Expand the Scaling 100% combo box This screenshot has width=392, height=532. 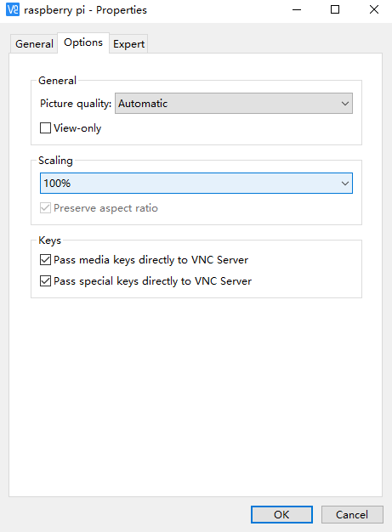(196, 184)
